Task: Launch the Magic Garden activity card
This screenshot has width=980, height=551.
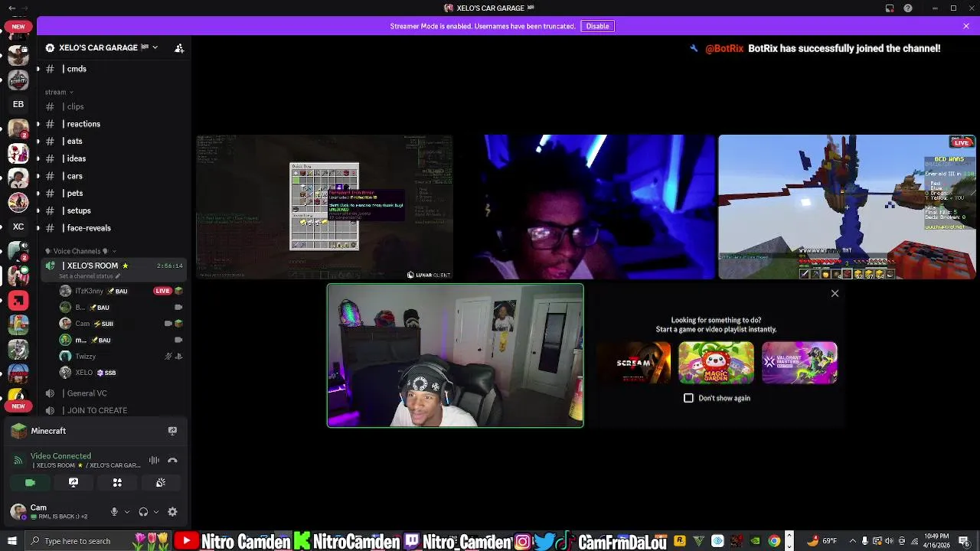Action: click(x=716, y=363)
